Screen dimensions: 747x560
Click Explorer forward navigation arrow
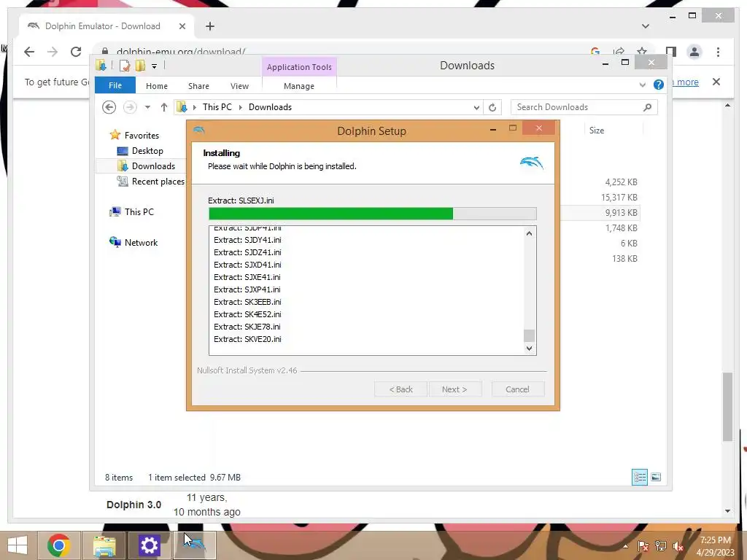coord(130,107)
